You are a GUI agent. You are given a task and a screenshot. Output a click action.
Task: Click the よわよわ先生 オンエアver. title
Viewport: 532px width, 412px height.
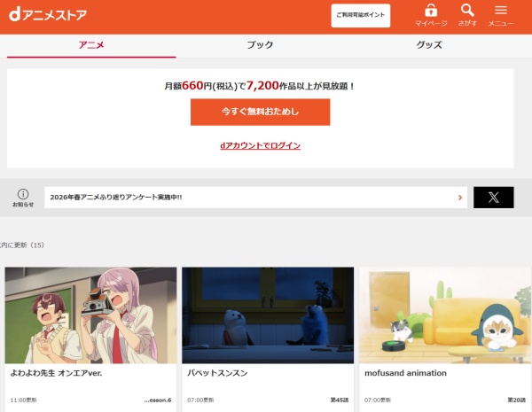(57, 373)
